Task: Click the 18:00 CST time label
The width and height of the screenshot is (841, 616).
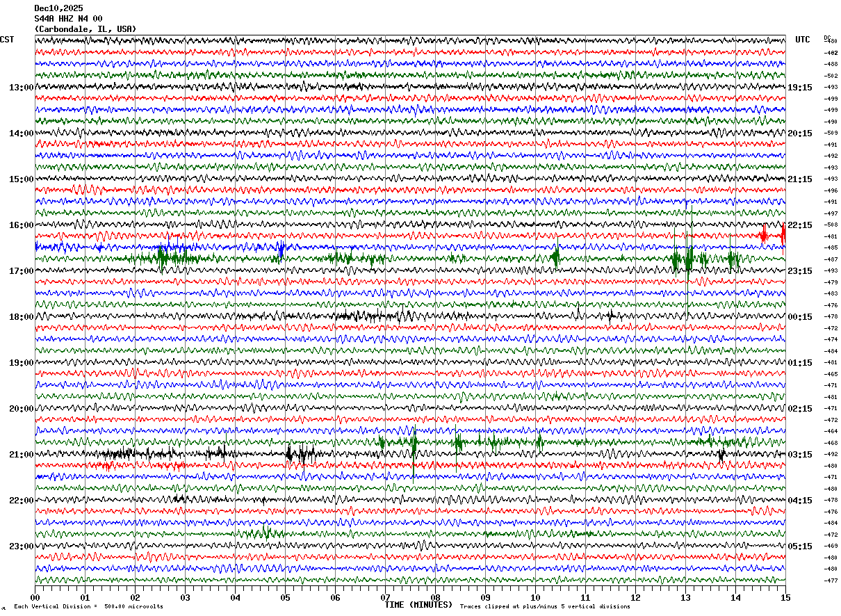Action: click(x=22, y=316)
